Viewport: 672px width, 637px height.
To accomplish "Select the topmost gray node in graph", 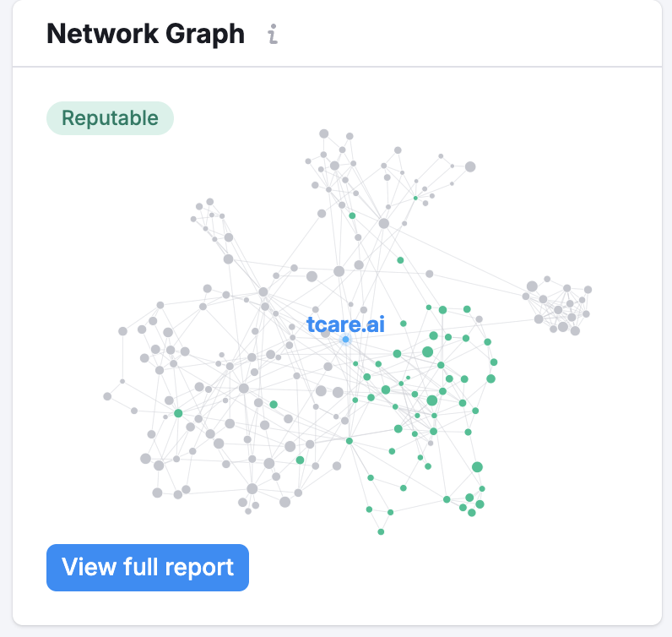I will tap(323, 133).
